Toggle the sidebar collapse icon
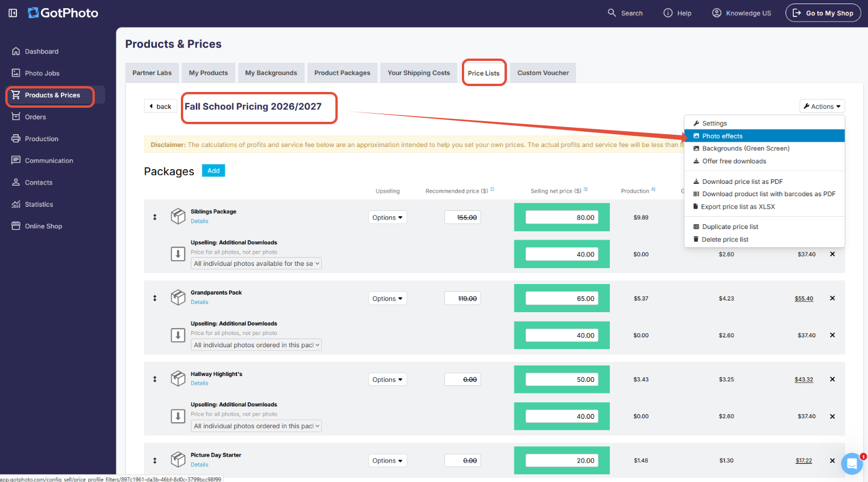Screen dimensions: 868x482 click(12, 13)
